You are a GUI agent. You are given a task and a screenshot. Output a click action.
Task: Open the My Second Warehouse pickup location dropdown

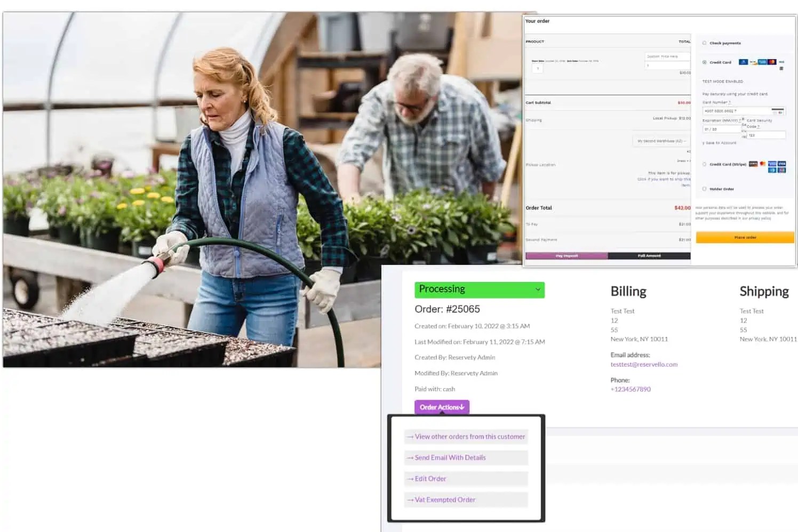coord(660,140)
